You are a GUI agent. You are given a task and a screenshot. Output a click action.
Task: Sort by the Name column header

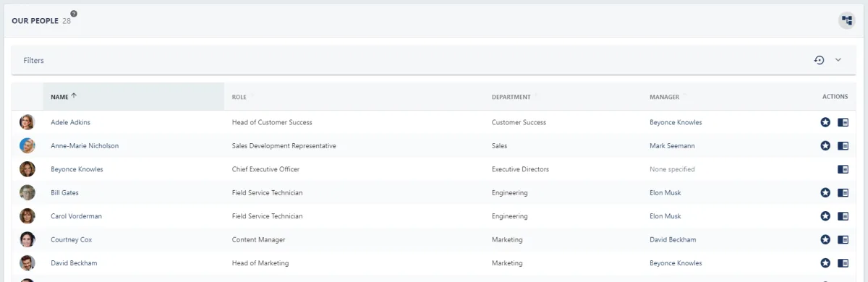pos(134,97)
